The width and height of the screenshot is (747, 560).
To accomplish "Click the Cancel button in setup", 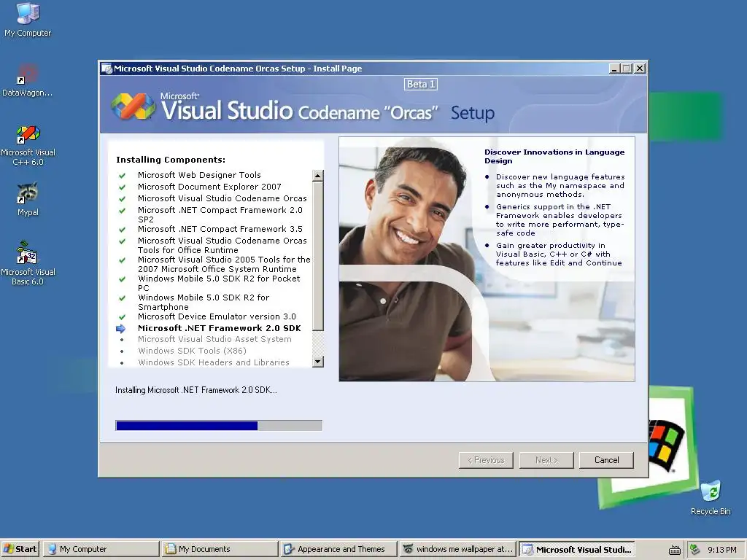I will [606, 460].
